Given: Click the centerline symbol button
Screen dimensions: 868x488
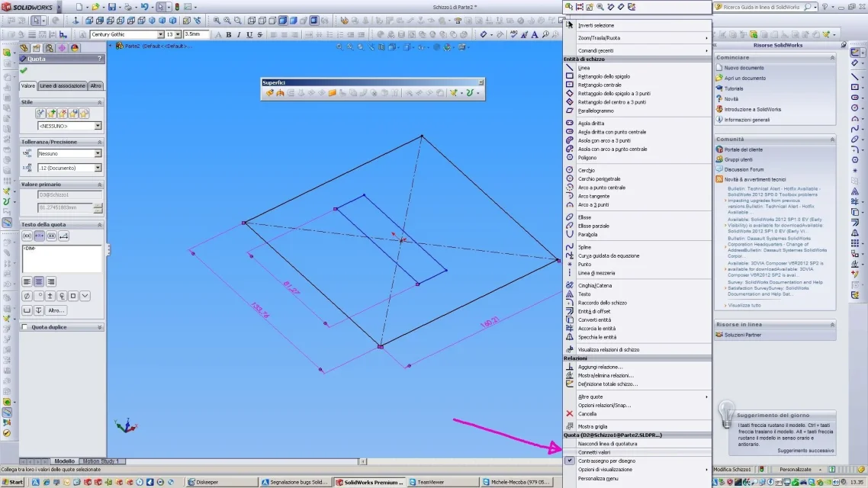Looking at the screenshot, I should [x=62, y=296].
